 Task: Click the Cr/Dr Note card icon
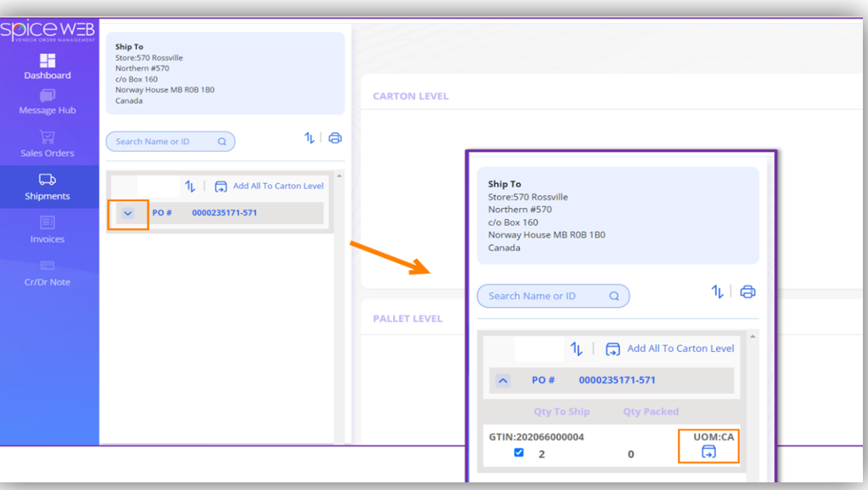pos(48,265)
